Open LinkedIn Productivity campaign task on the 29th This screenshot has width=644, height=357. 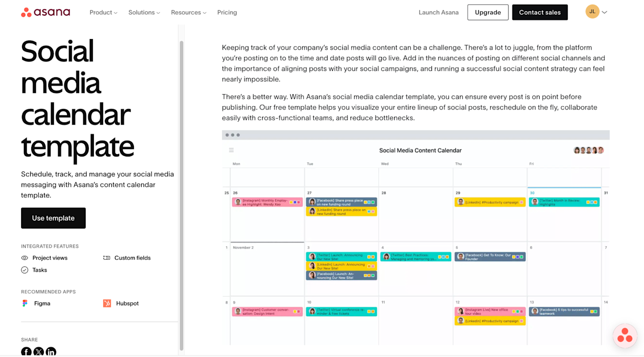point(490,202)
